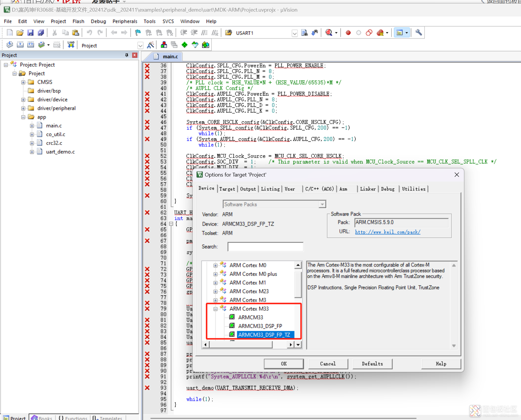Open the Pack Installer icon

[205, 45]
